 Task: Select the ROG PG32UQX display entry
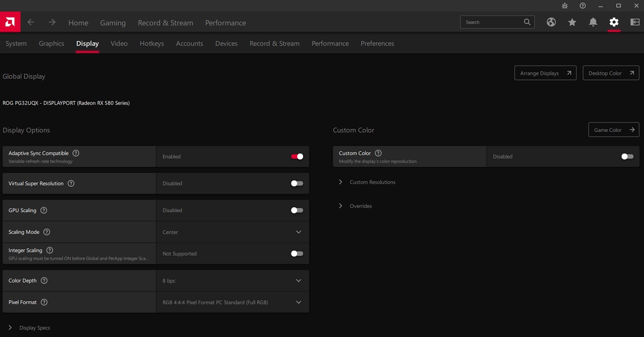(x=66, y=103)
